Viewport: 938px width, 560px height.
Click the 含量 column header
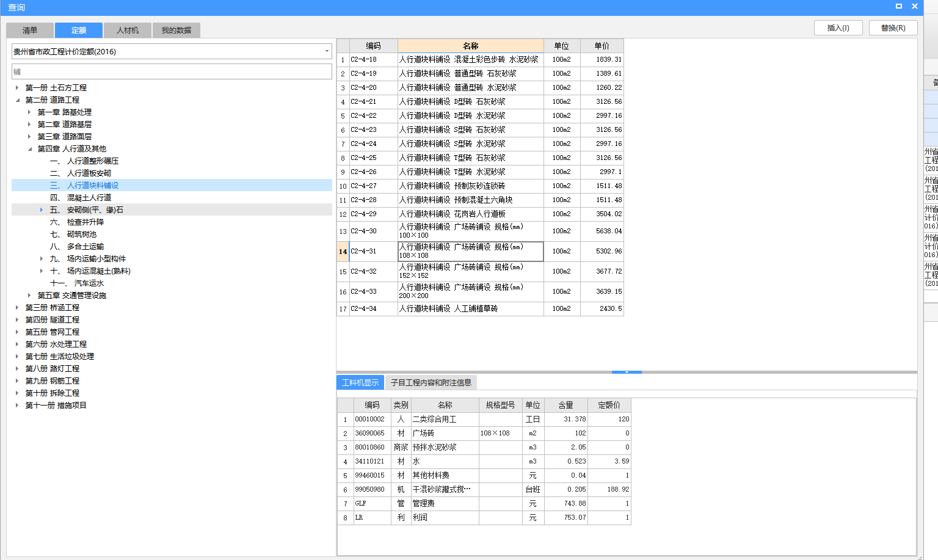point(566,405)
